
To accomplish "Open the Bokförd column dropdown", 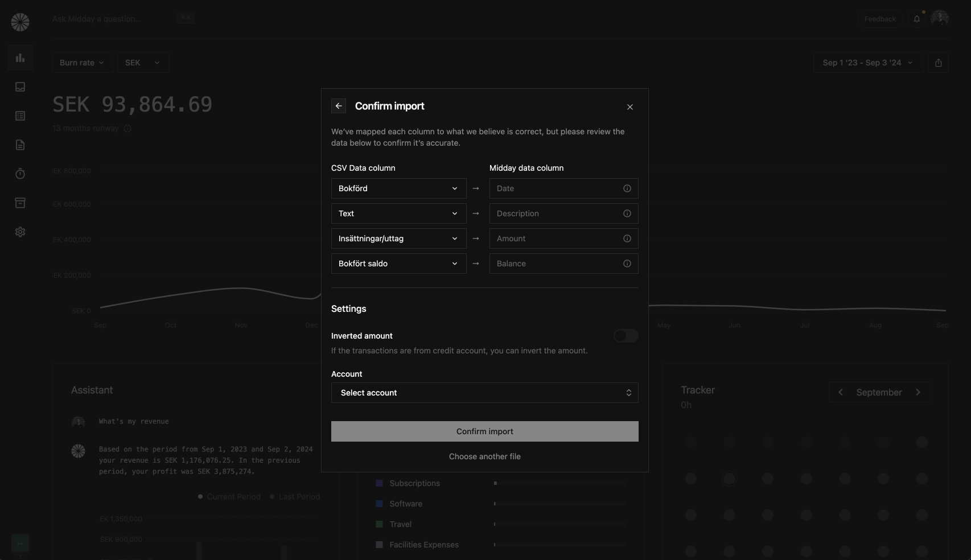I will tap(398, 188).
